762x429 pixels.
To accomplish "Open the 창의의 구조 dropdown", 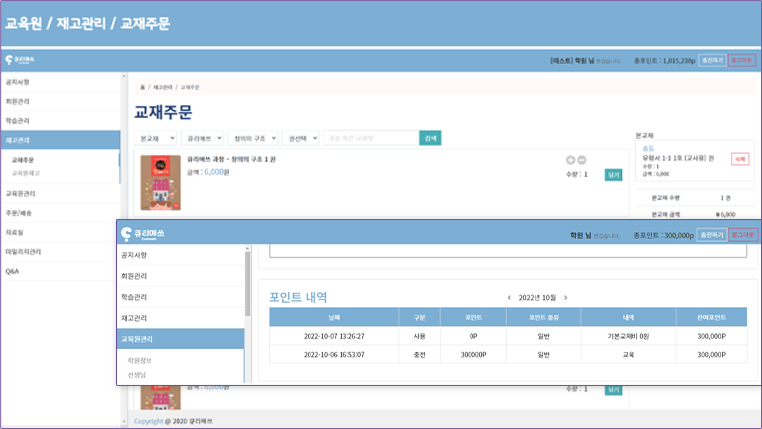I will click(x=252, y=138).
